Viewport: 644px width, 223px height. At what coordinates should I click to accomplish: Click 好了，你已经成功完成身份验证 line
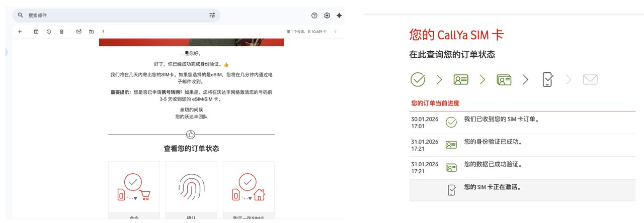(191, 64)
